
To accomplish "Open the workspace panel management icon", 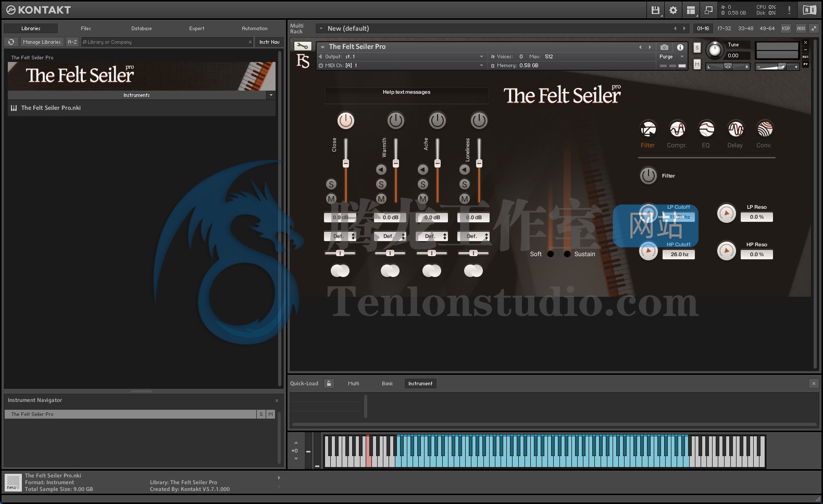I will point(691,10).
